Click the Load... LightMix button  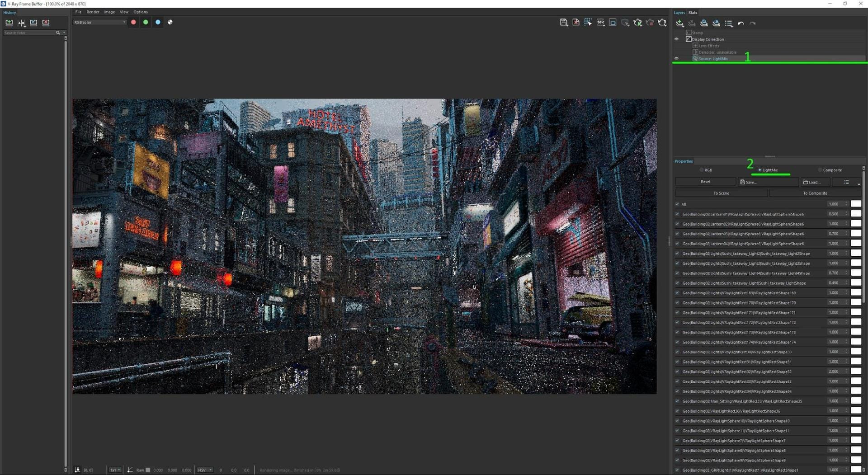point(816,182)
